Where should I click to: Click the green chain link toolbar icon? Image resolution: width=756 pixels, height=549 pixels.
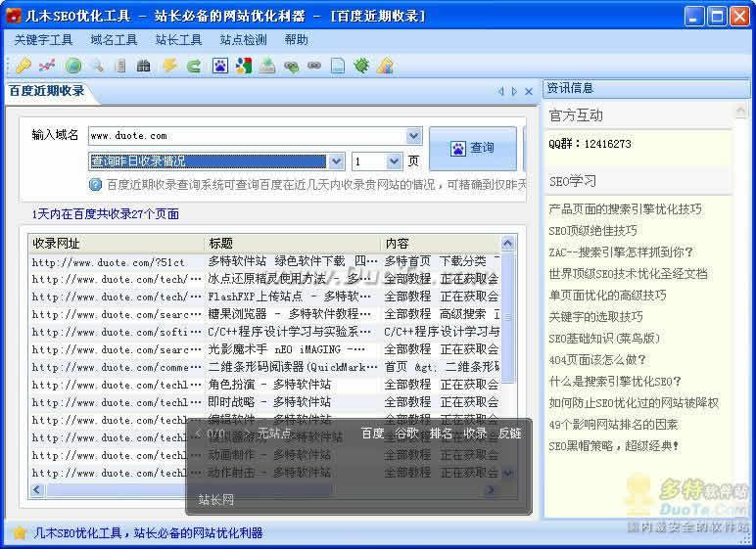click(291, 65)
